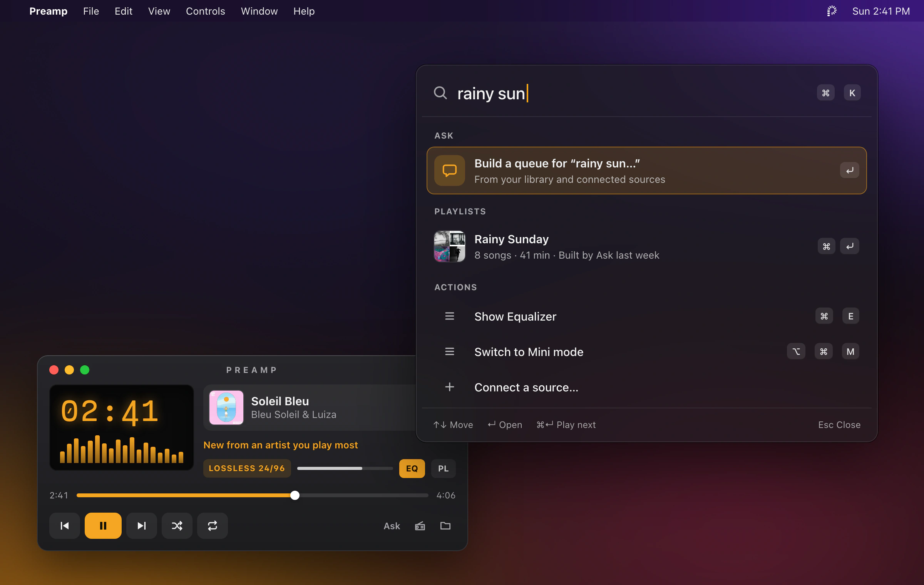Click the search magnifier icon
The width and height of the screenshot is (924, 585).
(440, 93)
